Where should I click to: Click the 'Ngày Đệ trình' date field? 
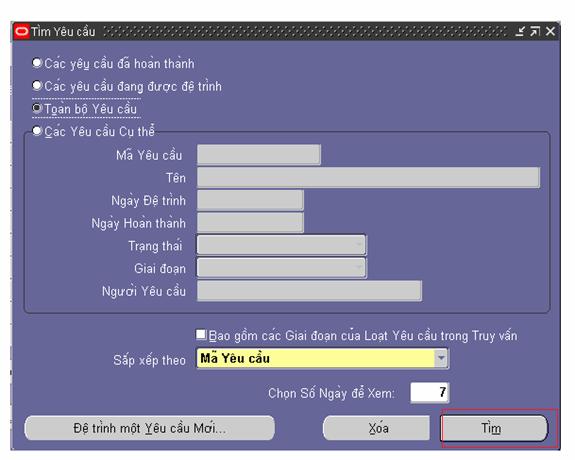coord(250,200)
